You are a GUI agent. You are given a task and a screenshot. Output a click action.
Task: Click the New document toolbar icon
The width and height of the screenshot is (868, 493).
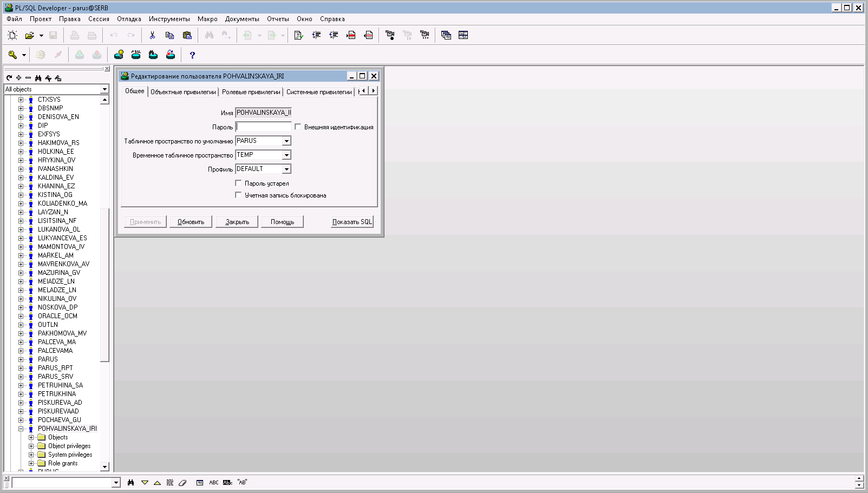coord(12,35)
